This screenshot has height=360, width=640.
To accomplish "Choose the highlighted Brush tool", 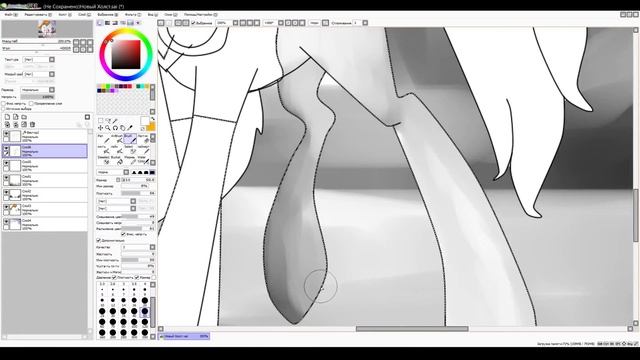I will (x=130, y=139).
